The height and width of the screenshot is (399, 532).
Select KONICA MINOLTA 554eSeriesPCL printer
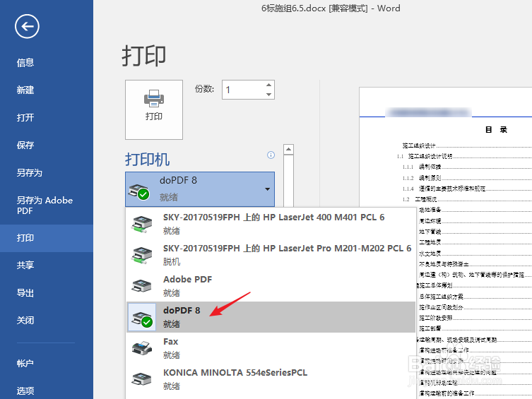coord(271,379)
